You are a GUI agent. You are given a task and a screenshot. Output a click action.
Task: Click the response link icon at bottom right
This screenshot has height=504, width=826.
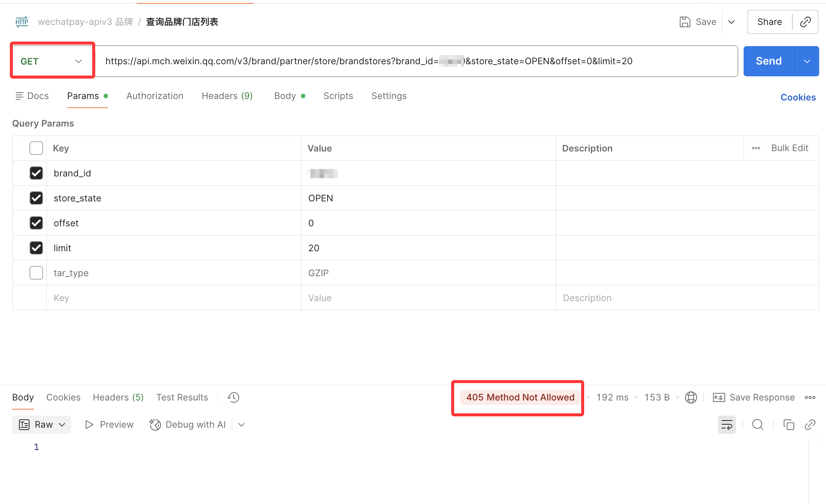point(810,425)
